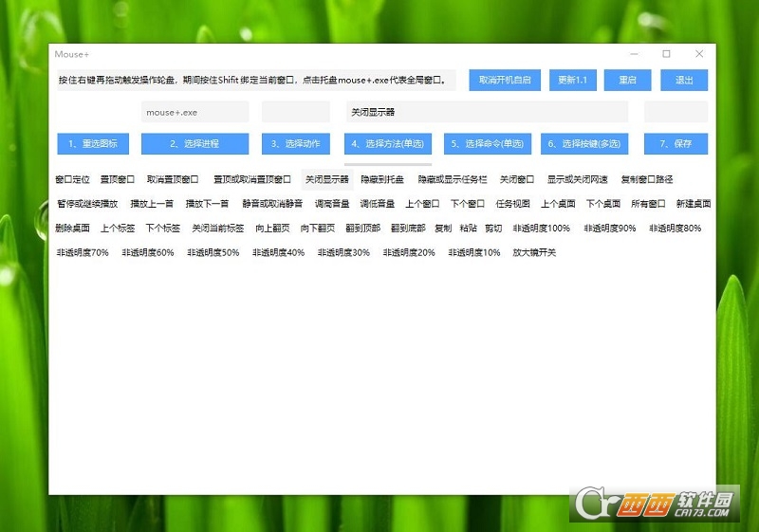Image resolution: width=759 pixels, height=532 pixels.
Task: Choose the 下个标签 option
Action: [x=163, y=228]
